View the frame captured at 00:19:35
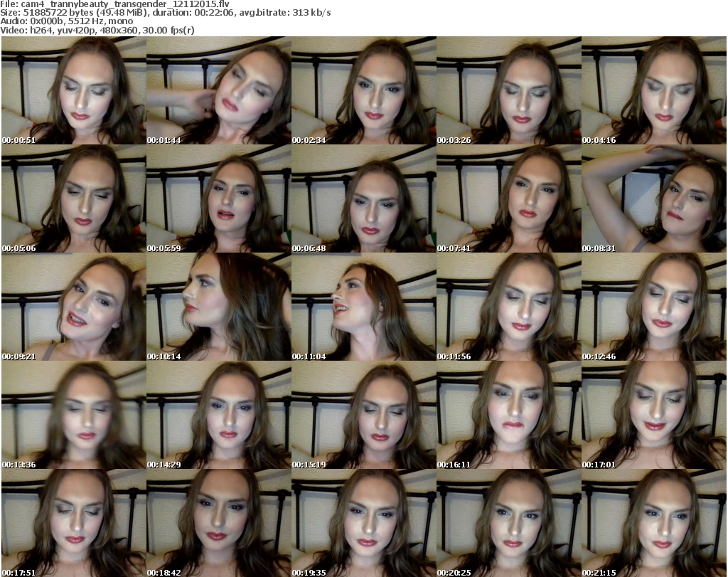This screenshot has width=728, height=577. pos(363,523)
